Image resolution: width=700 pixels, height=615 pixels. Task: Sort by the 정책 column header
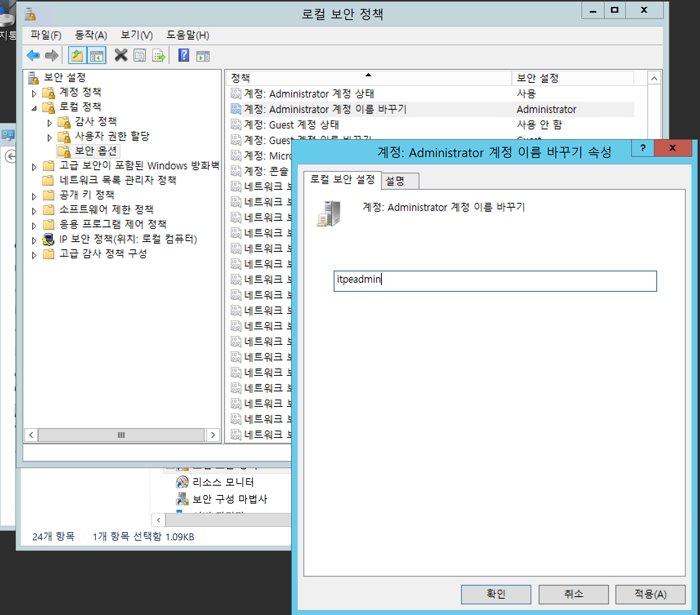pyautogui.click(x=368, y=78)
